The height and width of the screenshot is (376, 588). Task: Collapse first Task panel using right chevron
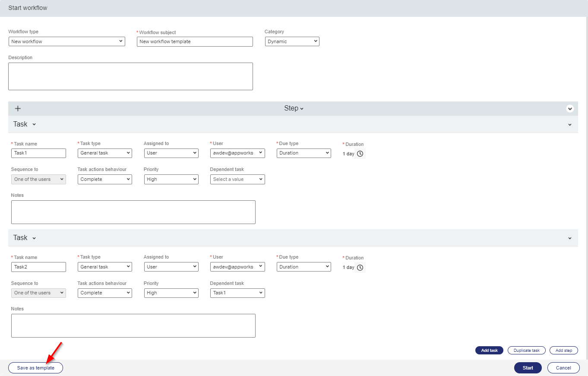[x=570, y=125]
